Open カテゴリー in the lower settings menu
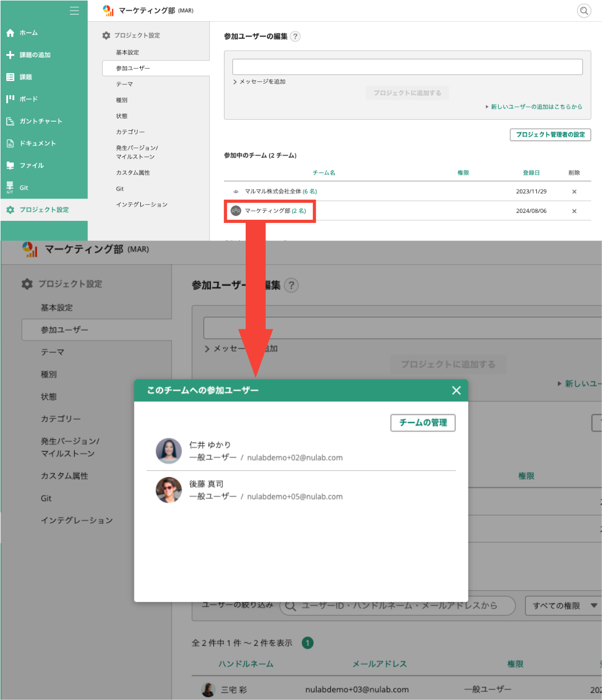The image size is (602, 700). pos(61,419)
